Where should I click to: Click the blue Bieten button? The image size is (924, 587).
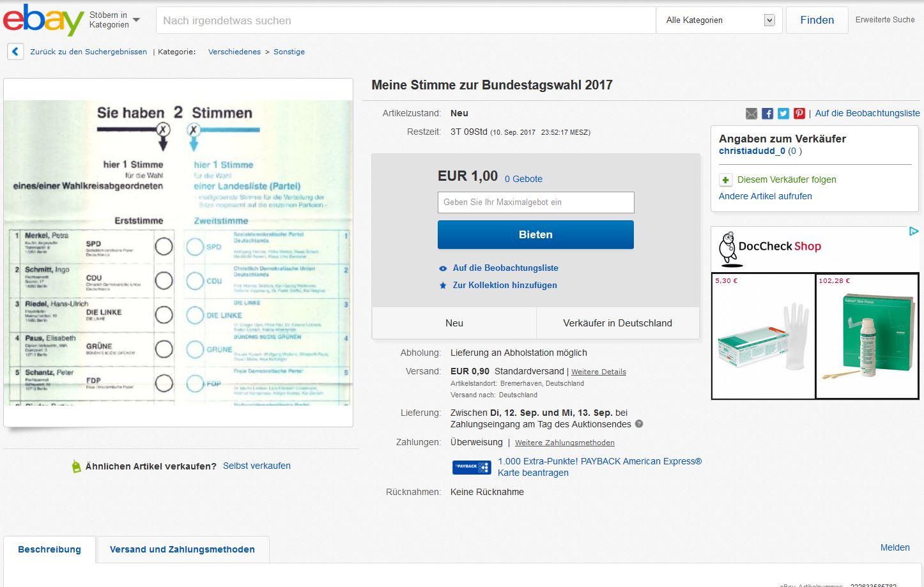point(535,234)
